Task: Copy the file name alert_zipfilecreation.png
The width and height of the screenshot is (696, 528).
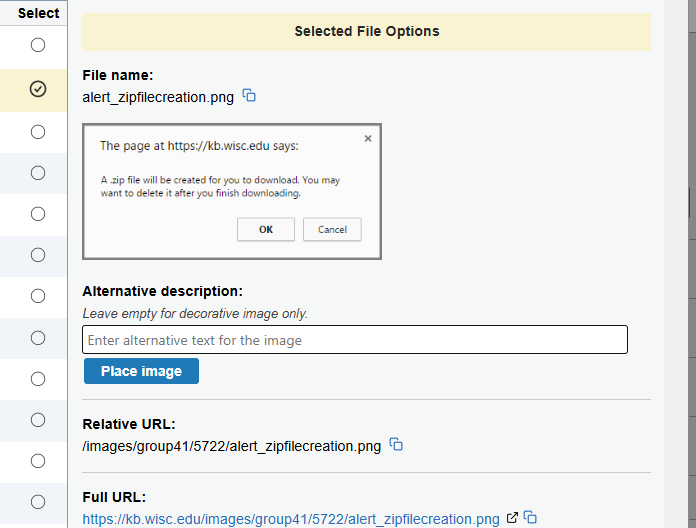Action: (x=250, y=96)
